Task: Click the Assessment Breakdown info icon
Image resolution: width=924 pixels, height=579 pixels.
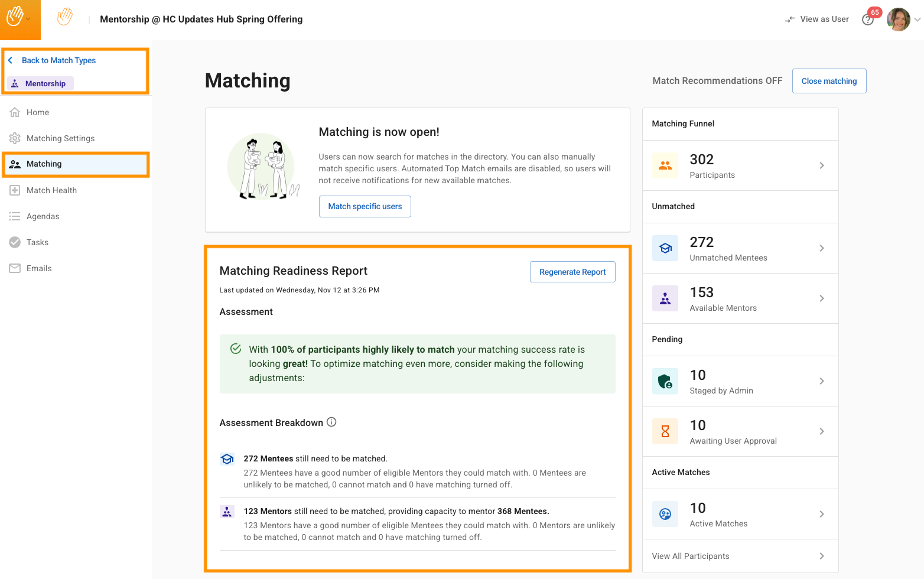Action: (331, 422)
